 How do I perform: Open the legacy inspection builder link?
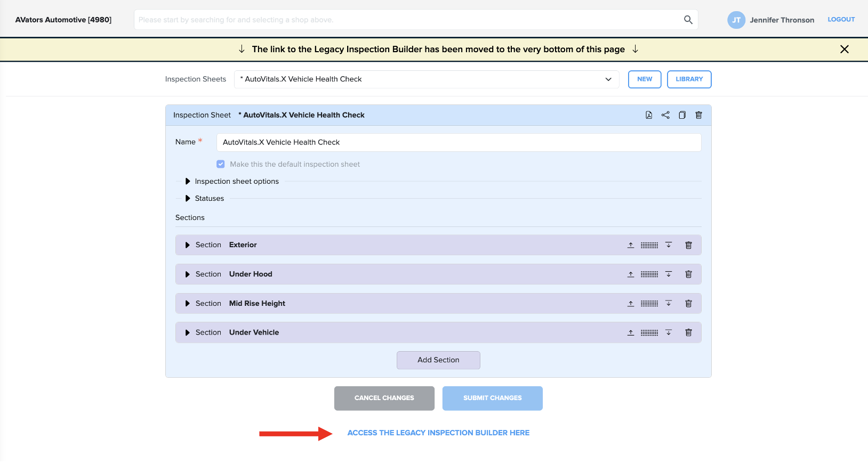[438, 433]
